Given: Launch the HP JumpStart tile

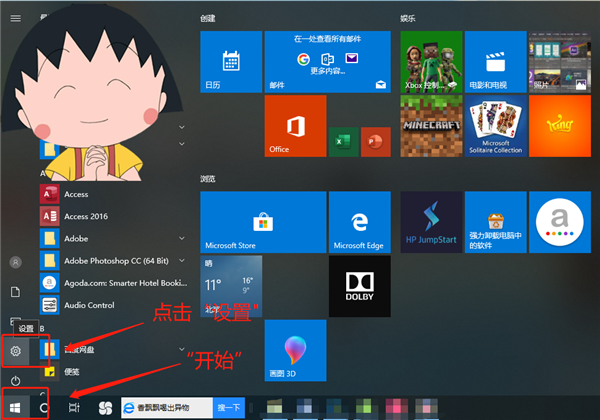Looking at the screenshot, I should [431, 222].
